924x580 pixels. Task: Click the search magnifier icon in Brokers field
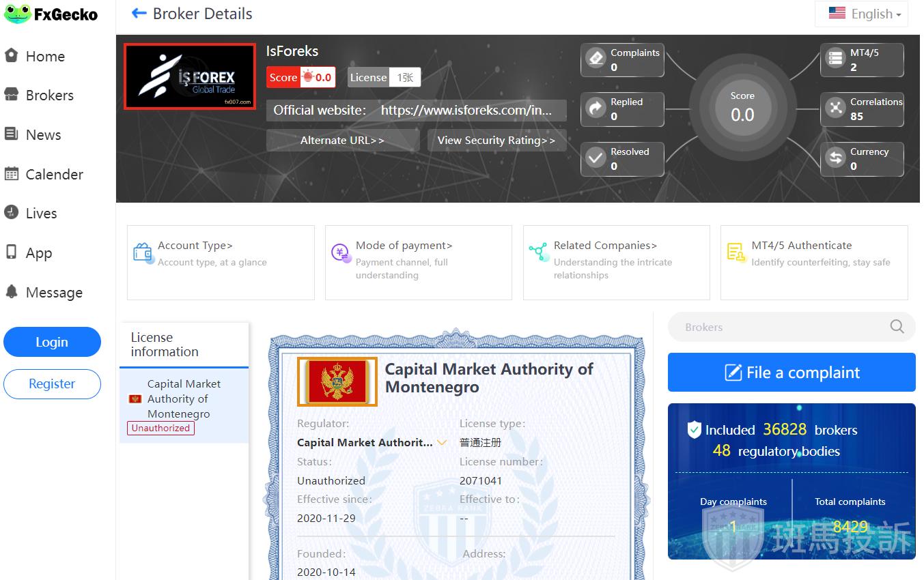click(x=897, y=327)
